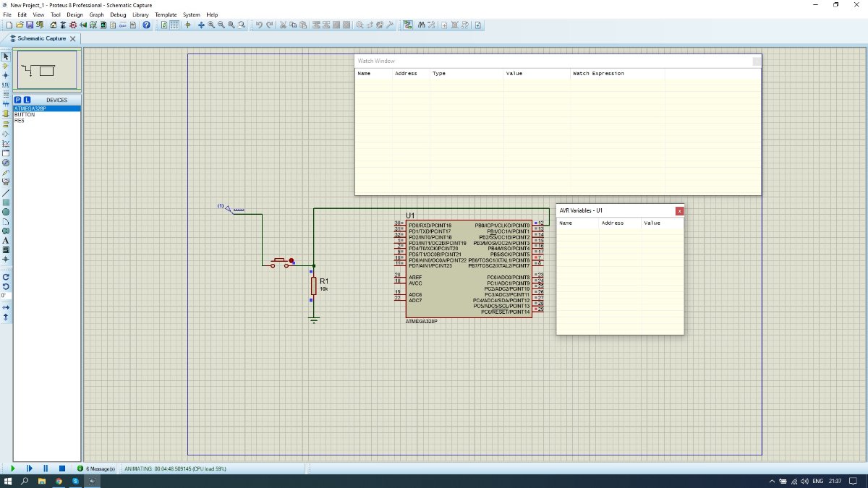This screenshot has height=488, width=868.
Task: Click the New Project toolbar icon
Action: click(9, 25)
